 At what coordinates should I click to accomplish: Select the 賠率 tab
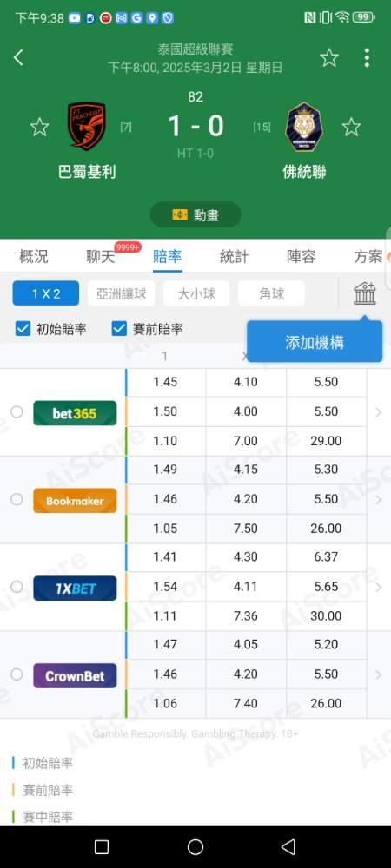coord(167,256)
